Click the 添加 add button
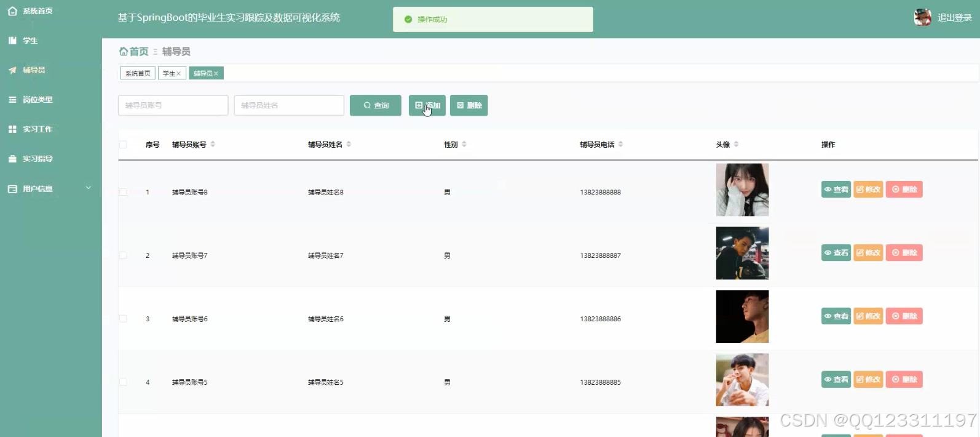980x437 pixels. click(427, 105)
